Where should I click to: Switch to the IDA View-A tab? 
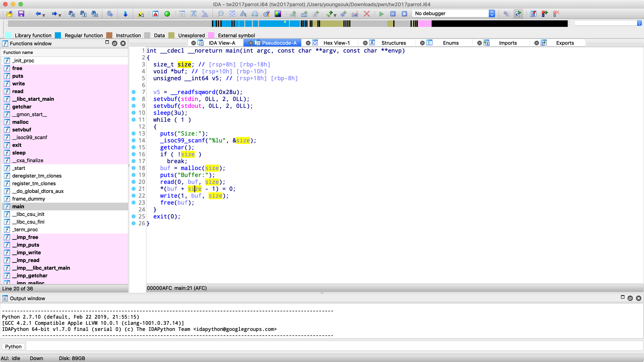(222, 43)
